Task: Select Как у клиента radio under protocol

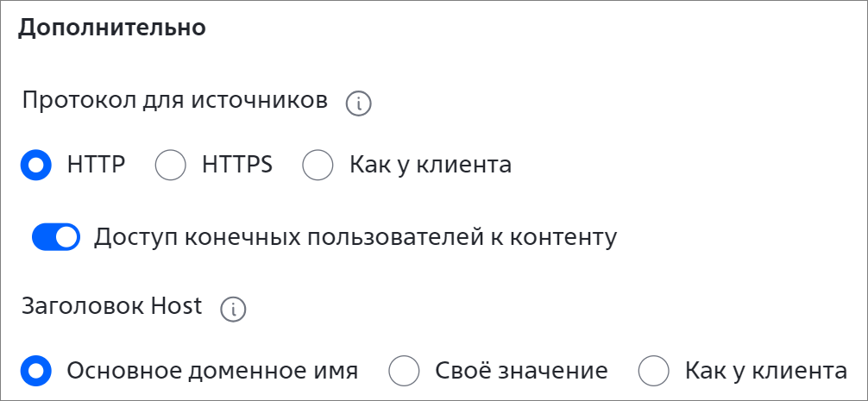Action: (x=318, y=165)
